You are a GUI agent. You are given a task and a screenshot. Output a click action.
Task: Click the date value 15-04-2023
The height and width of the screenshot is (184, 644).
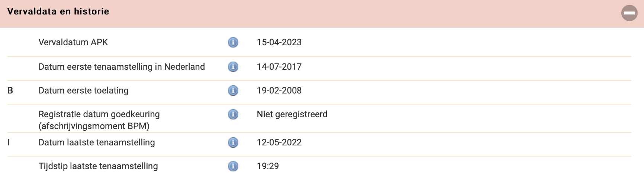pos(279,42)
